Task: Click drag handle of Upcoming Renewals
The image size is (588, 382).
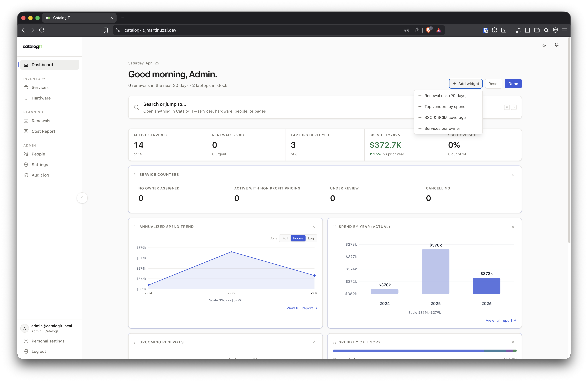Action: pos(135,342)
